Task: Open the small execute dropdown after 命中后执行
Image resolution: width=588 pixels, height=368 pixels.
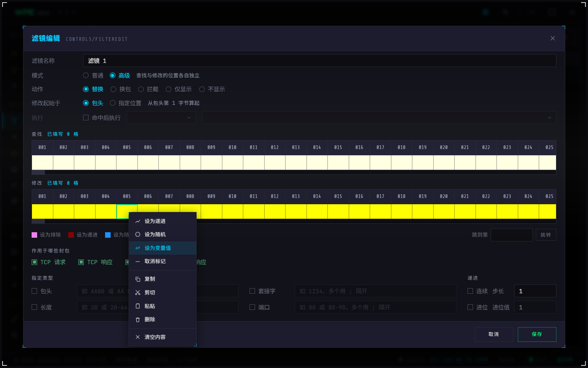Action: point(161,118)
